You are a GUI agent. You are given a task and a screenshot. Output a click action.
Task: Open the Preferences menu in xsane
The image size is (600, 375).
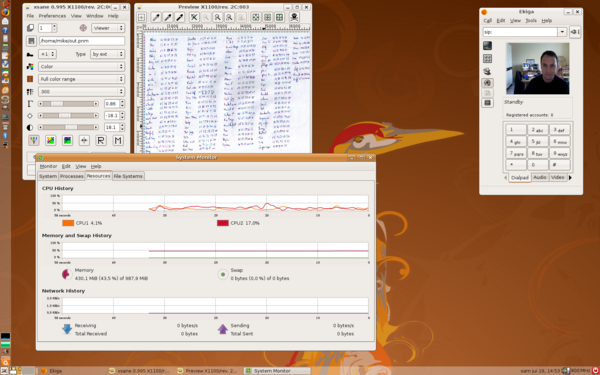click(52, 16)
